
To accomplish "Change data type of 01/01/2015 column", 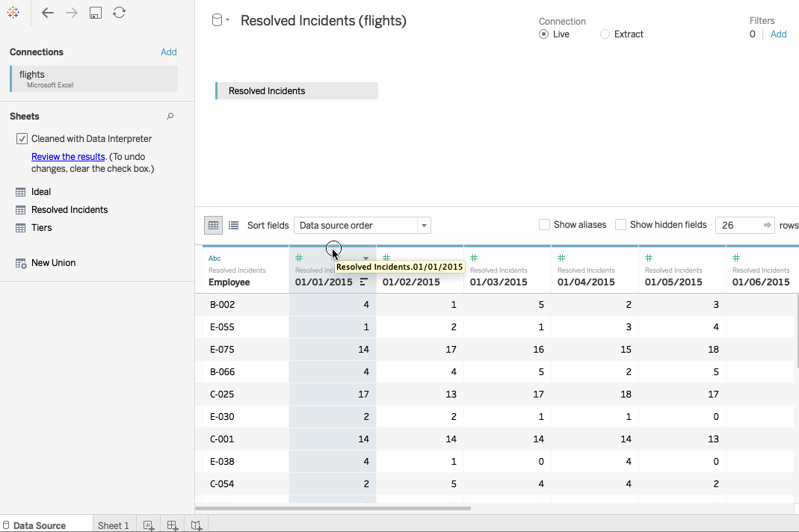I will click(299, 258).
